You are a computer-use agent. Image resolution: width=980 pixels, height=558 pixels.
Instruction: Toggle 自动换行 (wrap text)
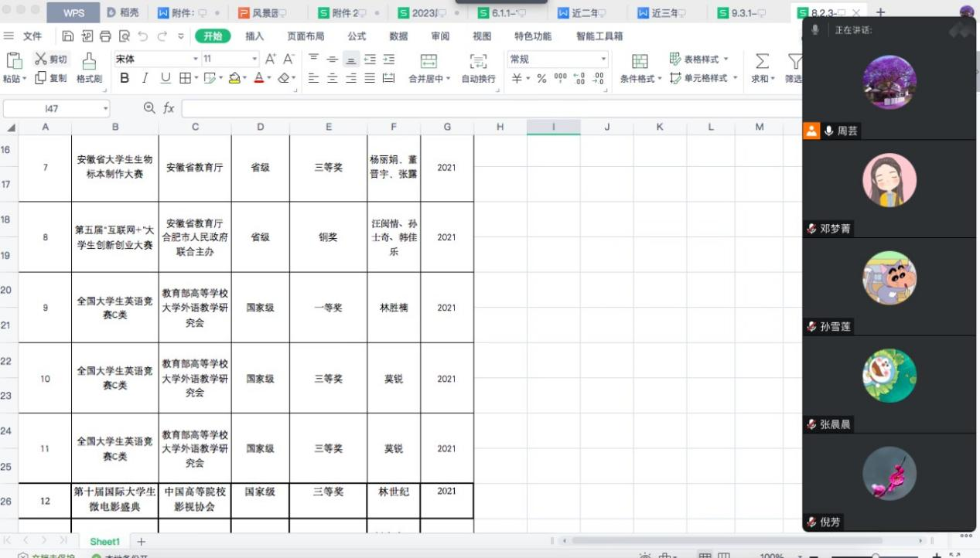(478, 68)
